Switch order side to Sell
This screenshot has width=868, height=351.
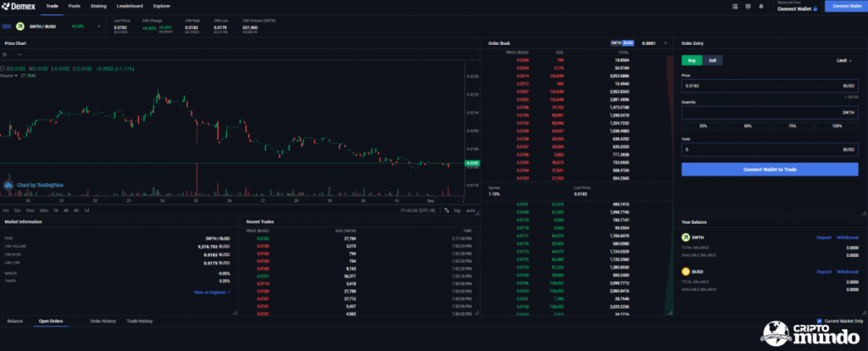coord(713,60)
